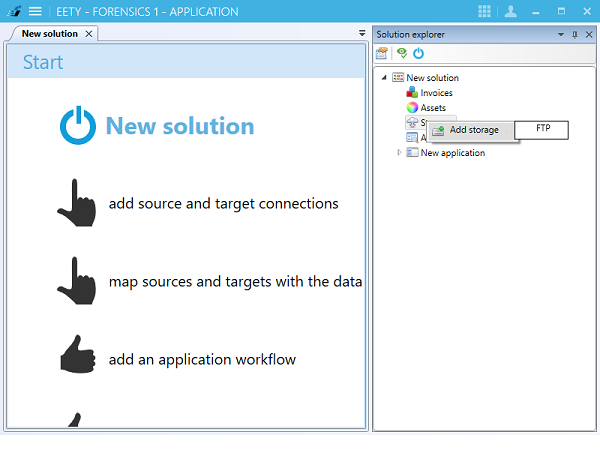The height and width of the screenshot is (450, 600).
Task: Maximize the application window
Action: coord(561,11)
